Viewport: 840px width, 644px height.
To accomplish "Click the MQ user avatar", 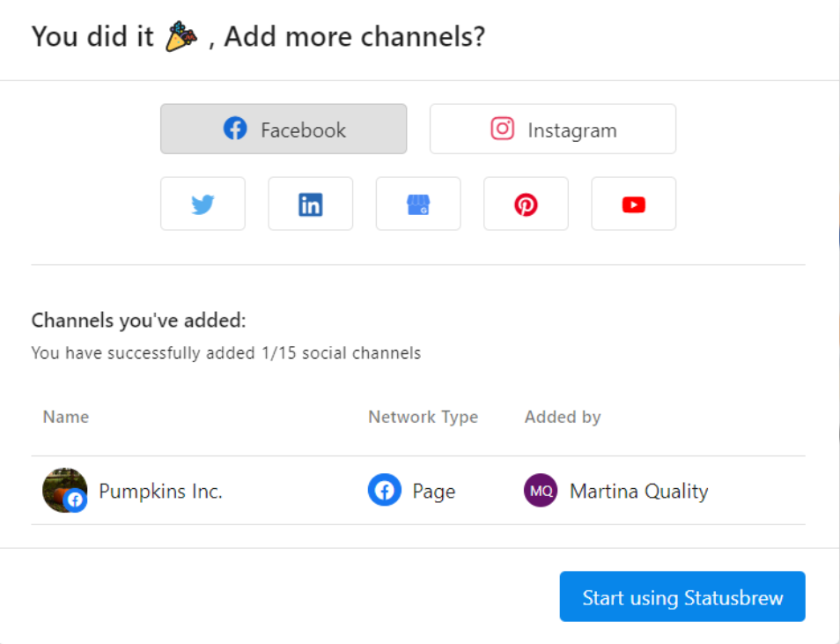I will click(x=541, y=490).
